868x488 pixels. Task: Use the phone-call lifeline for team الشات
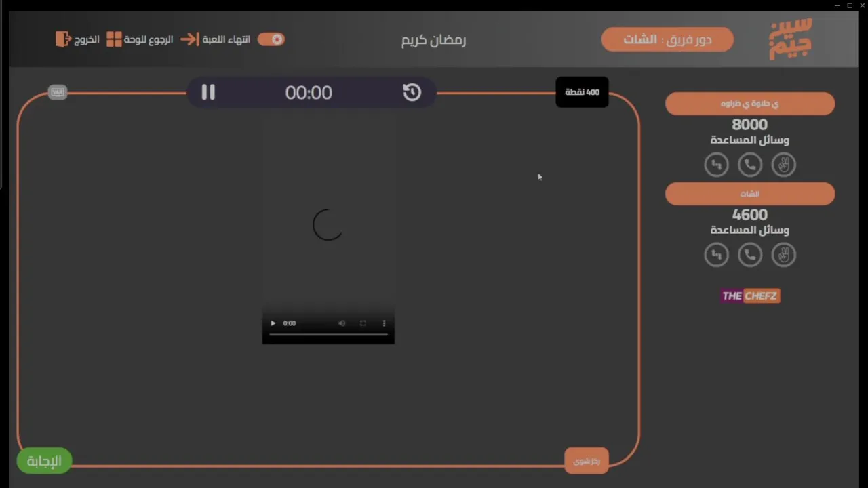click(750, 255)
